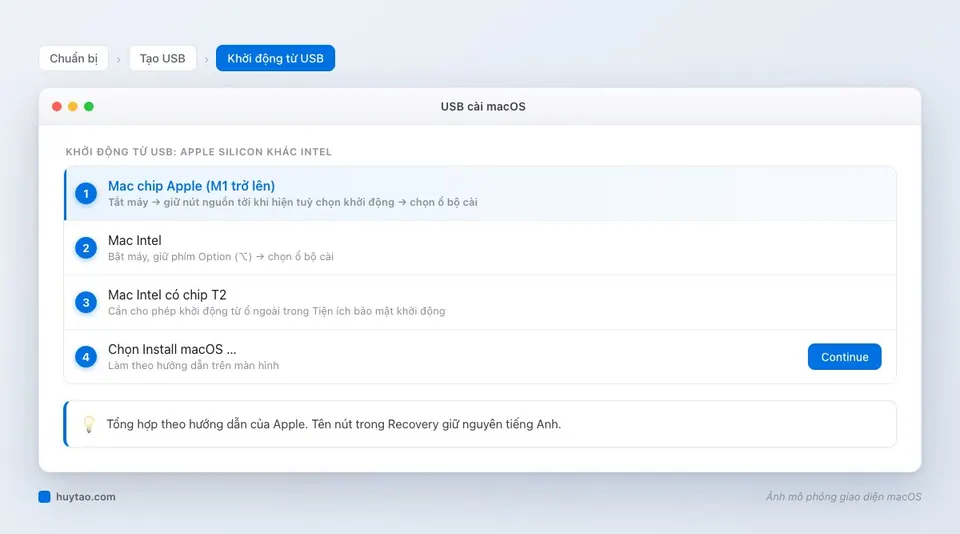Click the red close window button
960x534 pixels.
[57, 107]
